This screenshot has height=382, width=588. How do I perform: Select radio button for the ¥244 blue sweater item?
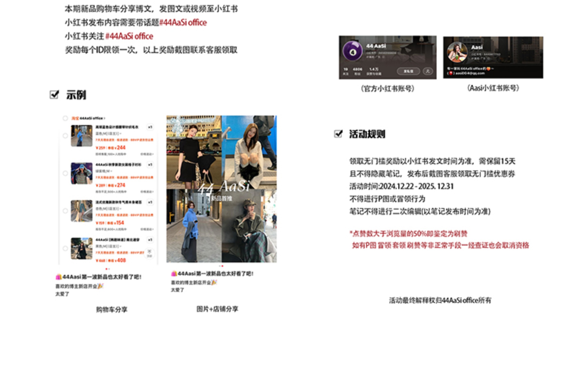(65, 136)
